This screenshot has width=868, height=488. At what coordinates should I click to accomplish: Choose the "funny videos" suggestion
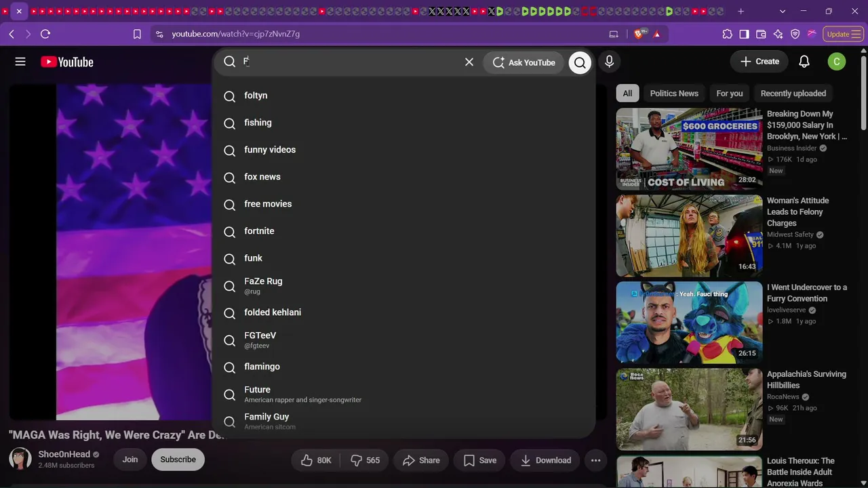[403, 150]
